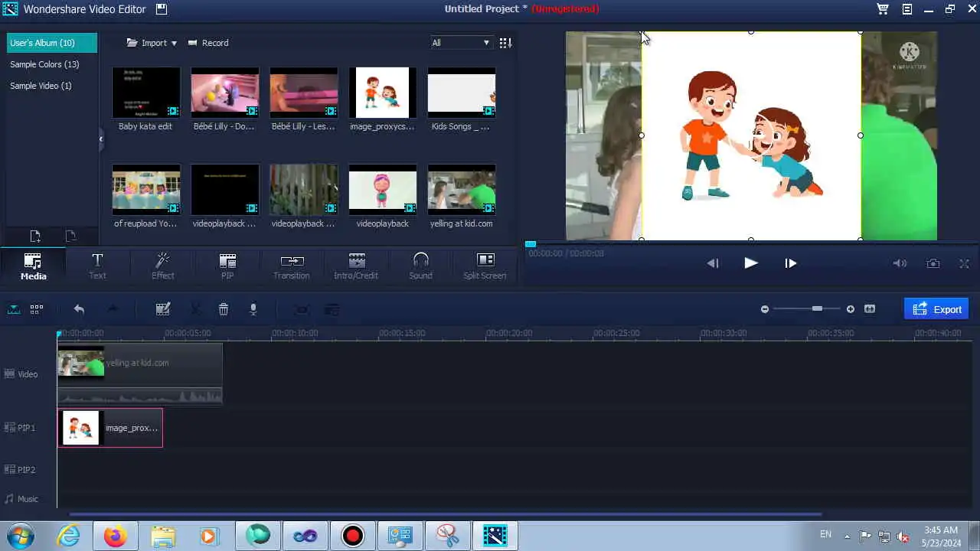Viewport: 980px width, 551px height.
Task: Click the save project floppy icon
Action: pyautogui.click(x=161, y=9)
